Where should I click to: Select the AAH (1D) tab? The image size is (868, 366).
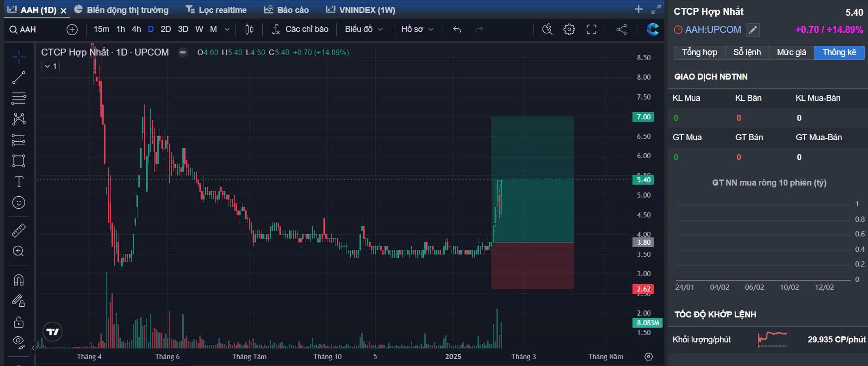(x=32, y=10)
